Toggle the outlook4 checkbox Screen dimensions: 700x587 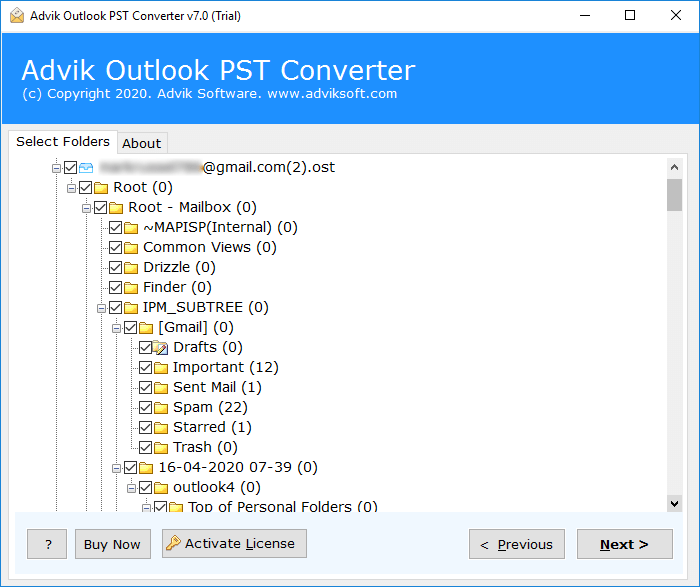(x=146, y=487)
